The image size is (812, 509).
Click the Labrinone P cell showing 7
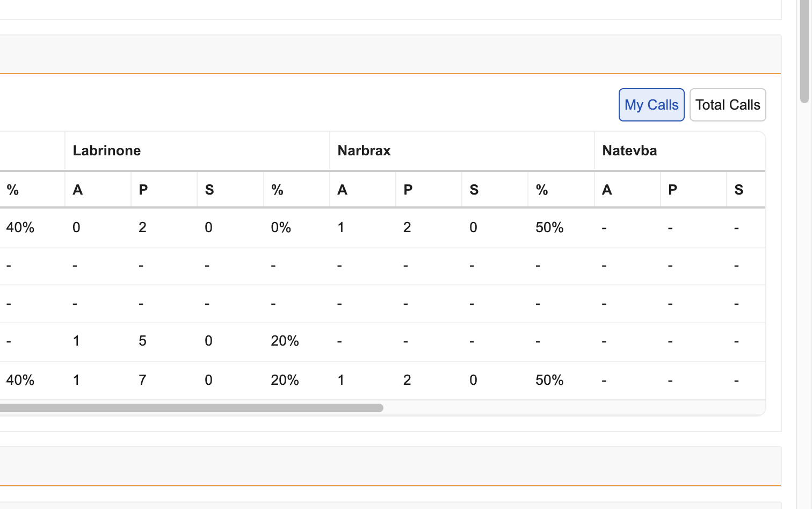click(x=142, y=380)
